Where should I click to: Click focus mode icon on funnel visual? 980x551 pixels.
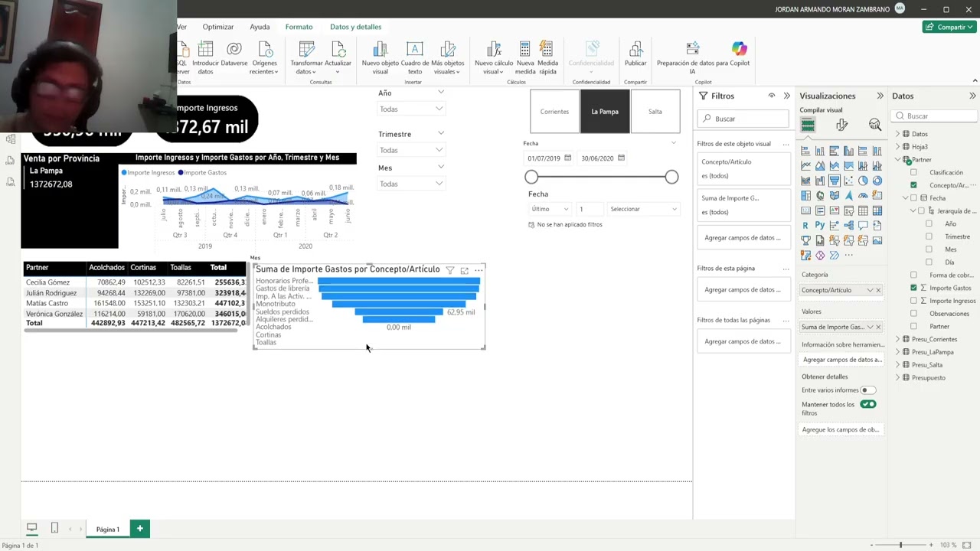pos(464,270)
